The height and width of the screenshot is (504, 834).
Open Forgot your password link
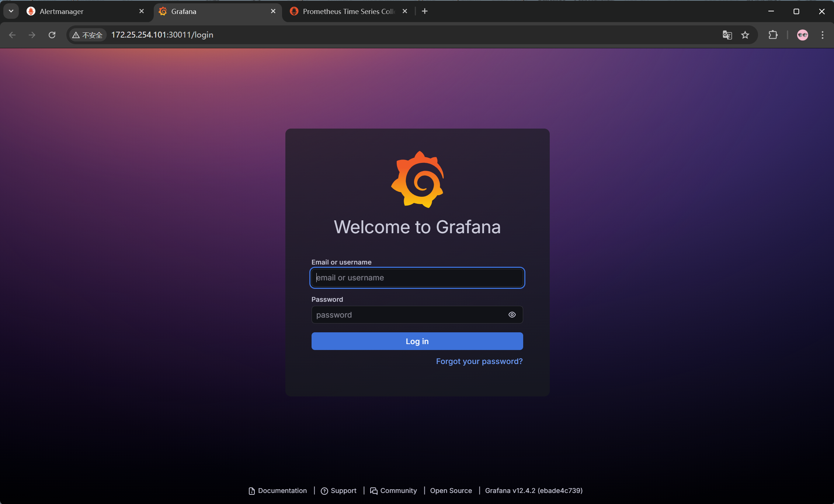(479, 361)
